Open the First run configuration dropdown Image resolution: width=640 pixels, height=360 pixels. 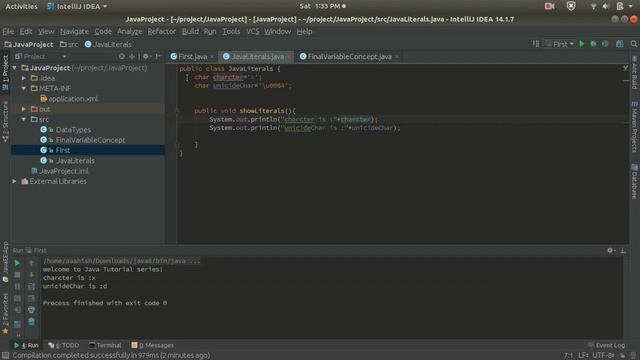560,44
